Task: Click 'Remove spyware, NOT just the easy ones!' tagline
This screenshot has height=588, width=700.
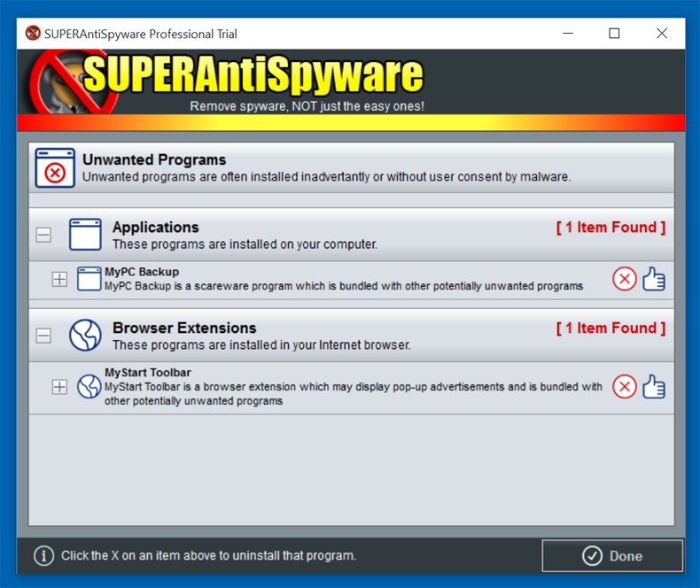Action: coord(307,106)
